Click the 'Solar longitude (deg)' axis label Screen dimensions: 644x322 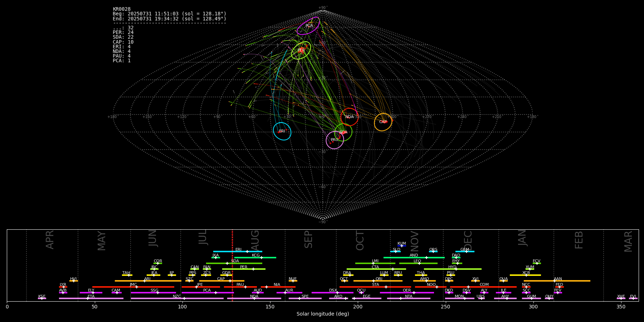[323, 314]
